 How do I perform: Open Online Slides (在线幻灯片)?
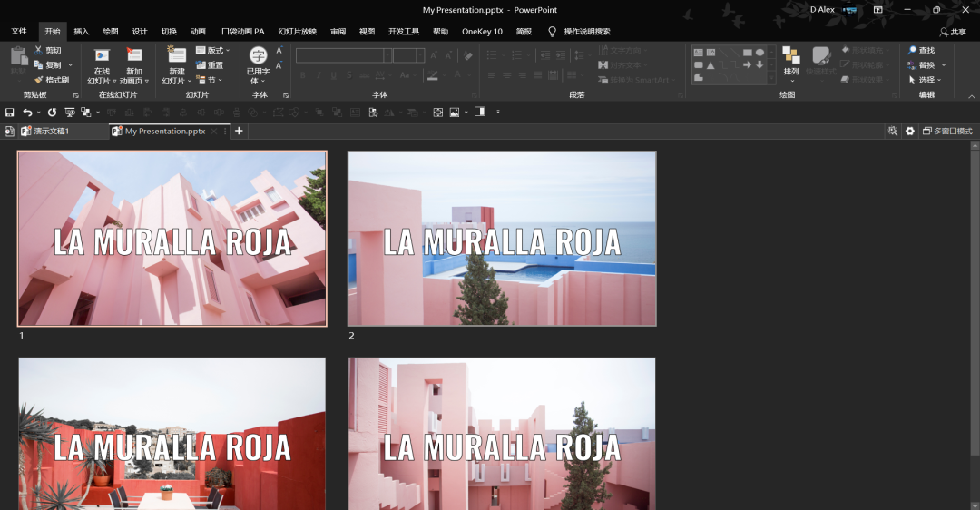pyautogui.click(x=102, y=65)
